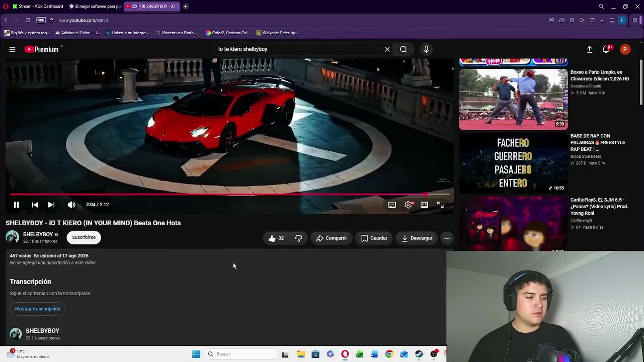Save the video with Guardar
644x362 pixels.
coord(374,238)
